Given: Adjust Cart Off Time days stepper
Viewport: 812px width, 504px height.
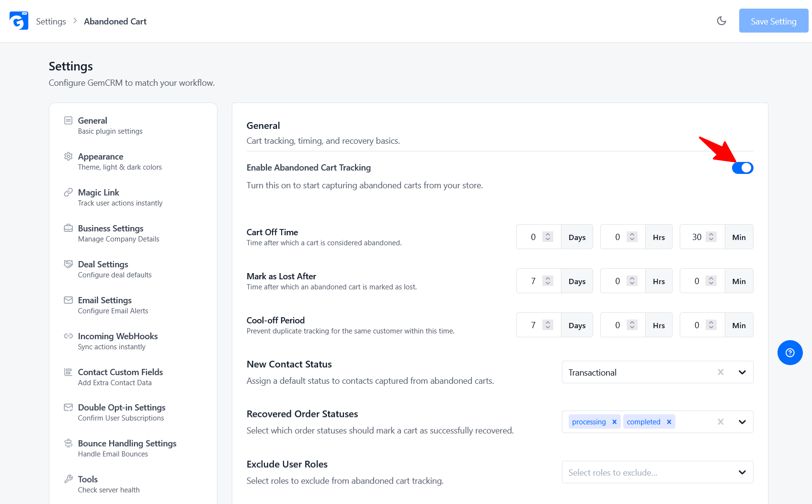Looking at the screenshot, I should click(x=548, y=237).
